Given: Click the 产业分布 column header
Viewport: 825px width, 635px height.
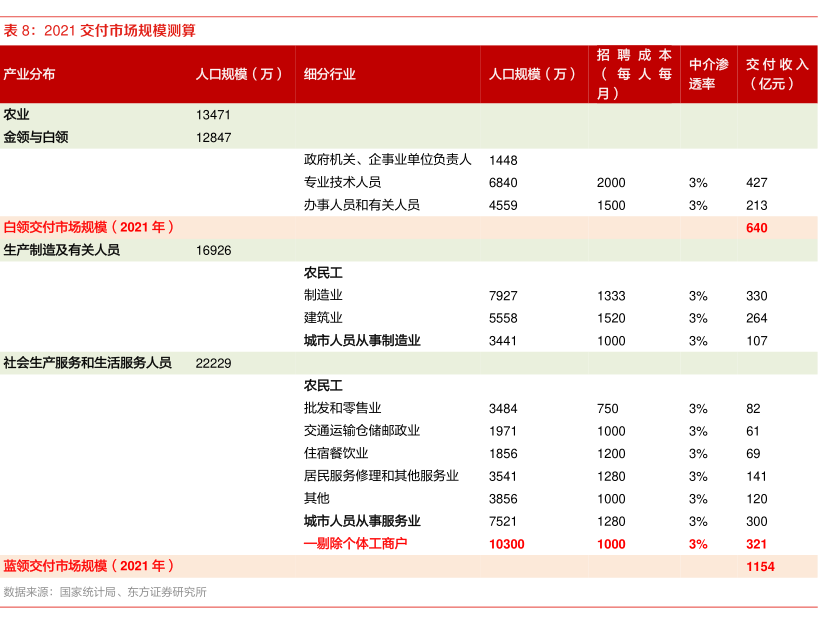Looking at the screenshot, I should pos(29,74).
